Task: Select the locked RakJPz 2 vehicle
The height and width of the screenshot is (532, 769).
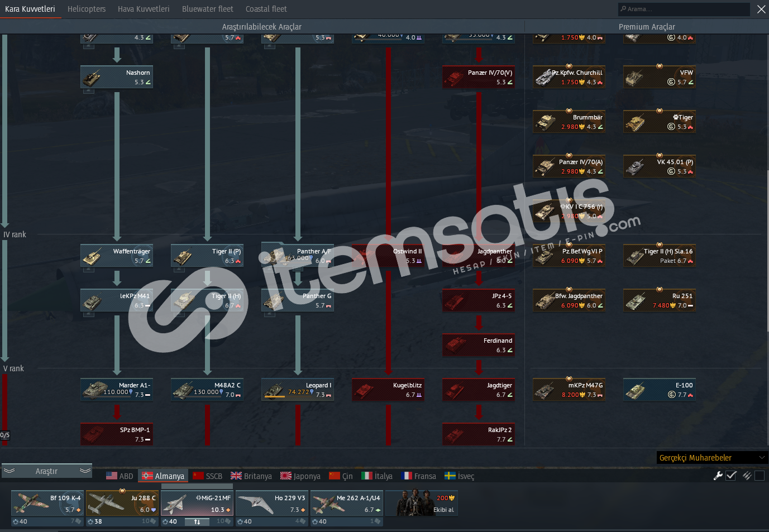Action: click(479, 434)
